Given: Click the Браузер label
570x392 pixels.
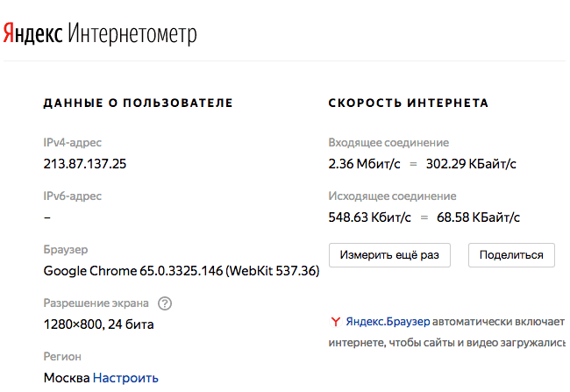Looking at the screenshot, I should coord(66,249).
